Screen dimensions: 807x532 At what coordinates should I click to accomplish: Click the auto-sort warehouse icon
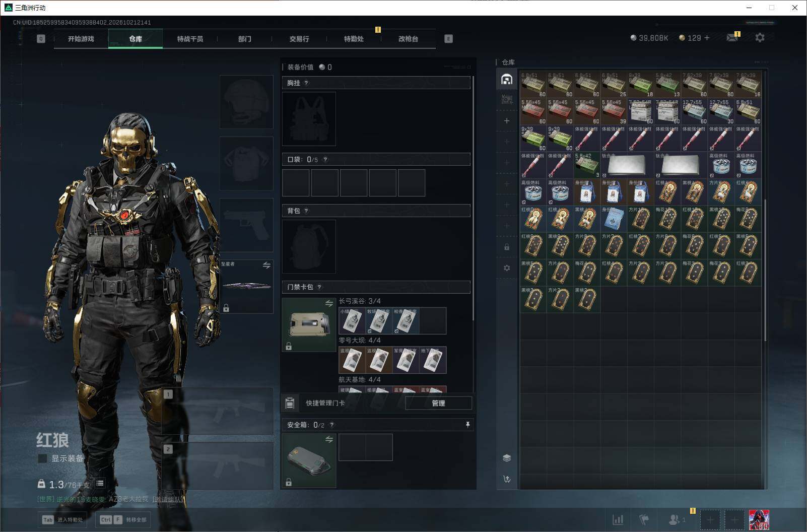coord(507,479)
